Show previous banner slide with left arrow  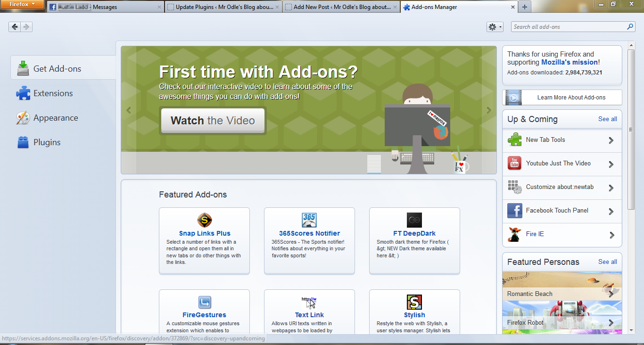coord(128,110)
